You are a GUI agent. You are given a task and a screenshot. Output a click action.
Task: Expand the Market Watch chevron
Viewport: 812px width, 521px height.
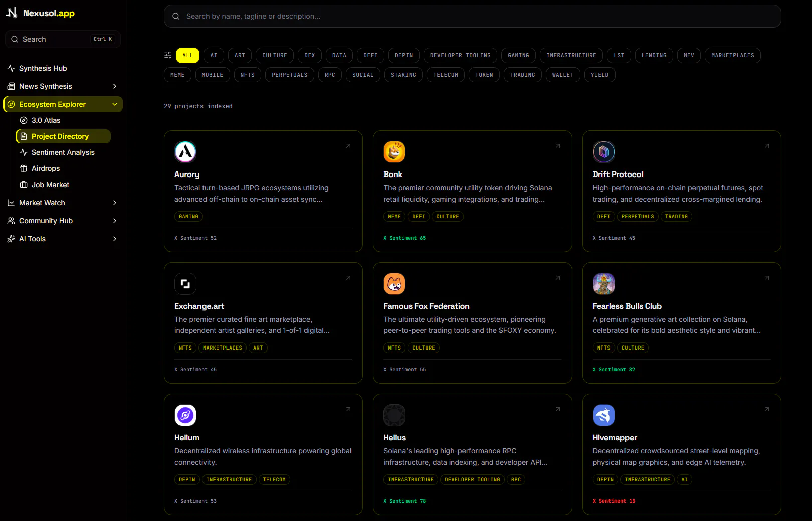(115, 203)
